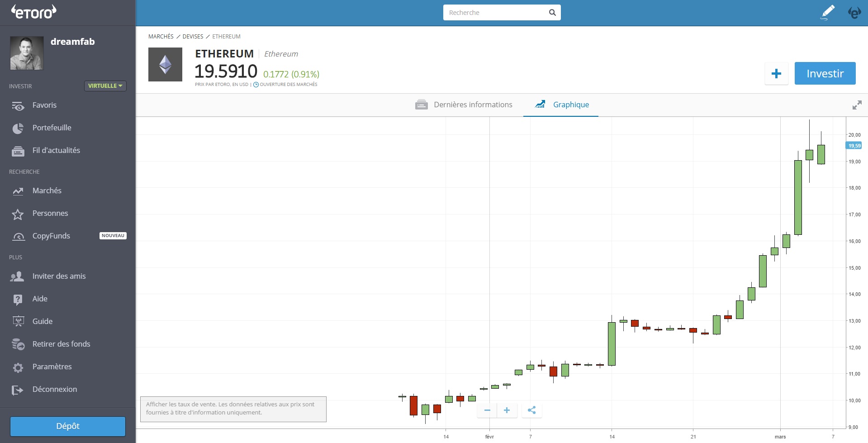Viewport: 868px width, 443px height.
Task: Click the market hours clock icon
Action: click(256, 85)
